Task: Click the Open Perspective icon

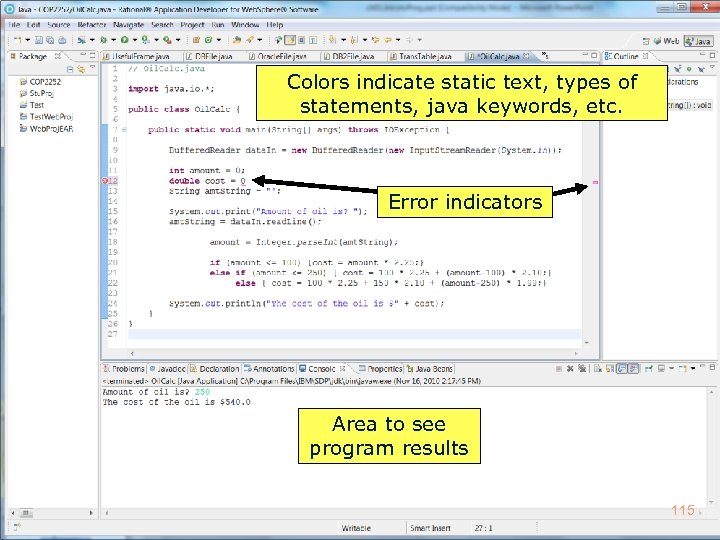Action: pyautogui.click(x=646, y=41)
